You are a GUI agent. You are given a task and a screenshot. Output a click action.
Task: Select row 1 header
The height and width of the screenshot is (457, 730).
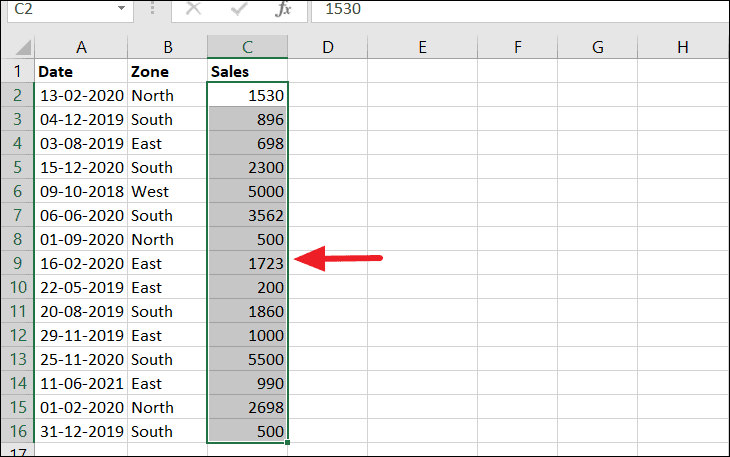[x=17, y=72]
